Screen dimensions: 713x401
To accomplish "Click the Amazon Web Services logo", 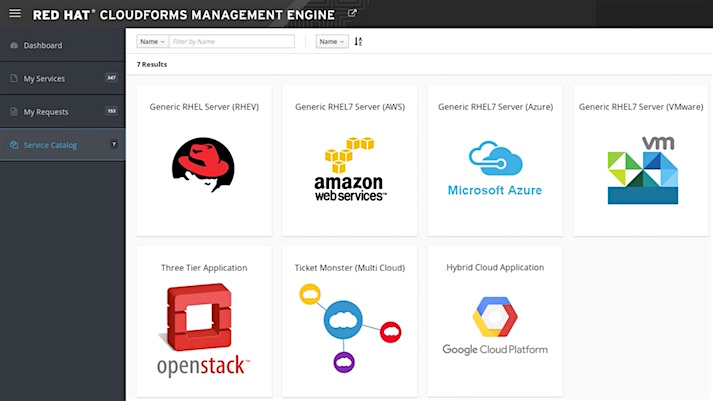I will (349, 170).
